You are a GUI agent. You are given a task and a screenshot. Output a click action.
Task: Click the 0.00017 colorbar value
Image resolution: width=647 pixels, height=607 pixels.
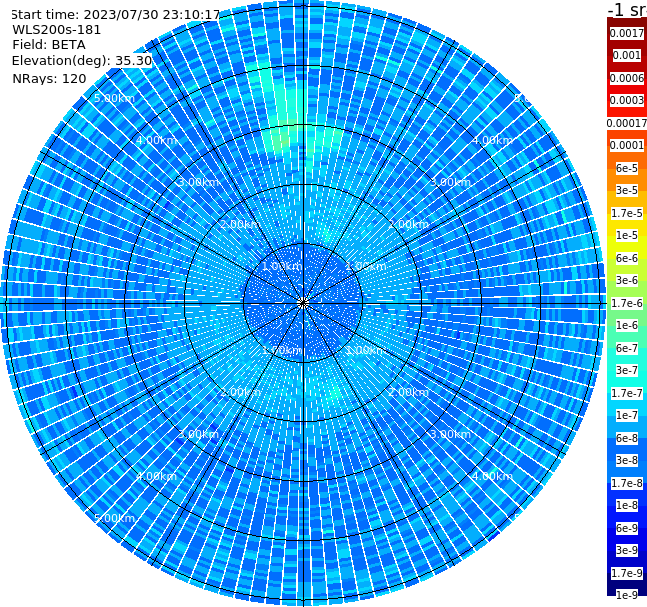point(627,123)
